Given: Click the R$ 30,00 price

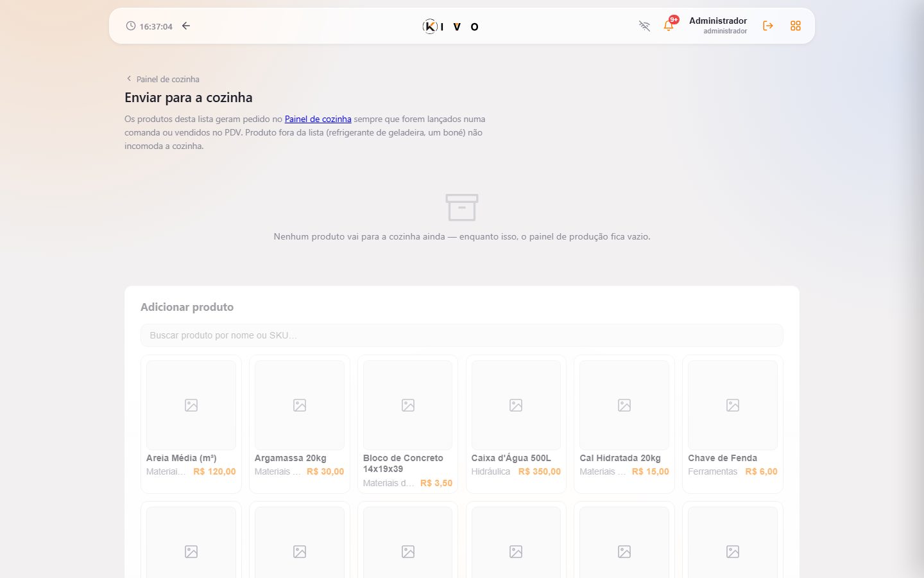Looking at the screenshot, I should pyautogui.click(x=325, y=471).
